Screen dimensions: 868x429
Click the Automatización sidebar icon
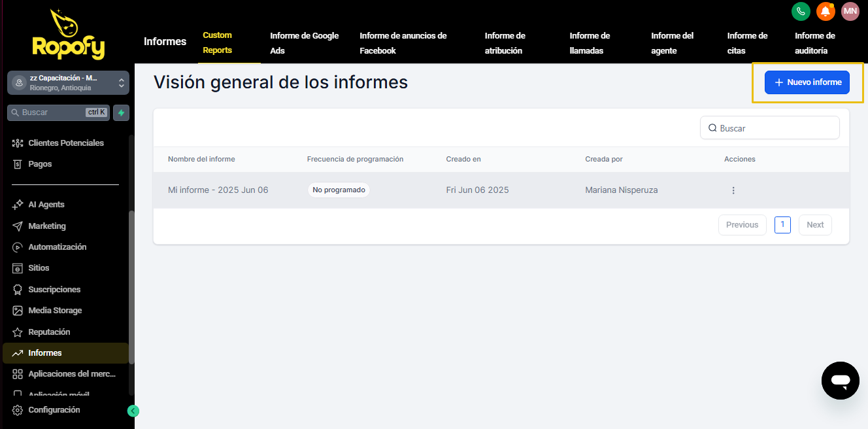click(18, 247)
